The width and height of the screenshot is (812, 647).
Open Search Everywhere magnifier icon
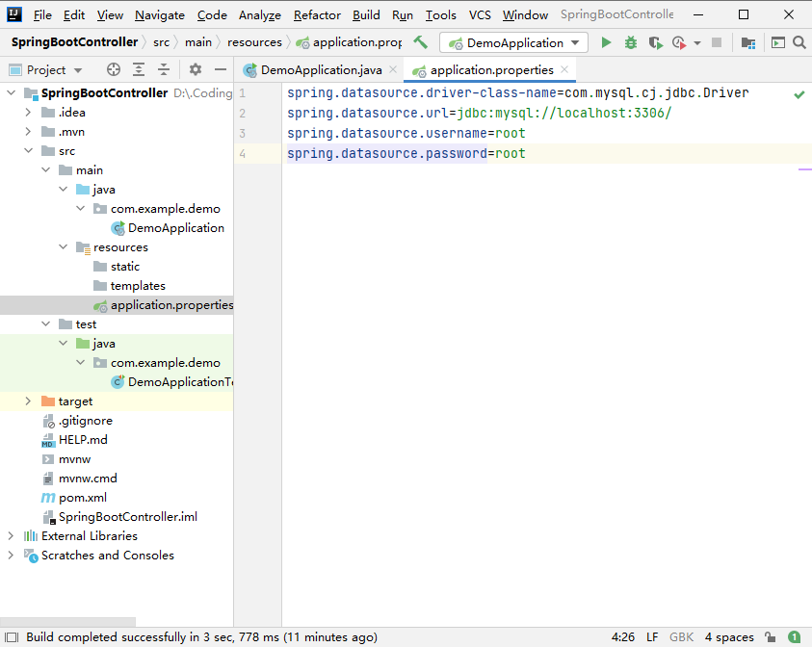[799, 42]
